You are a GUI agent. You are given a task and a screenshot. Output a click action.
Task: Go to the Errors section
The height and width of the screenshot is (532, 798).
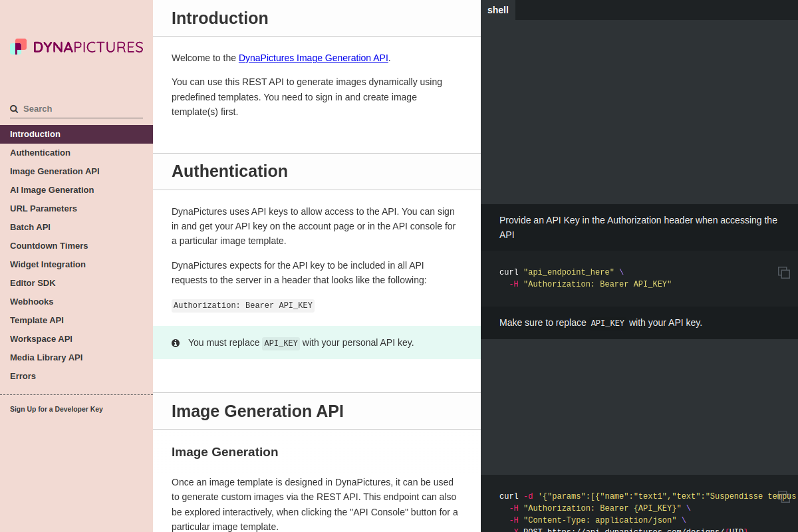coord(76,376)
